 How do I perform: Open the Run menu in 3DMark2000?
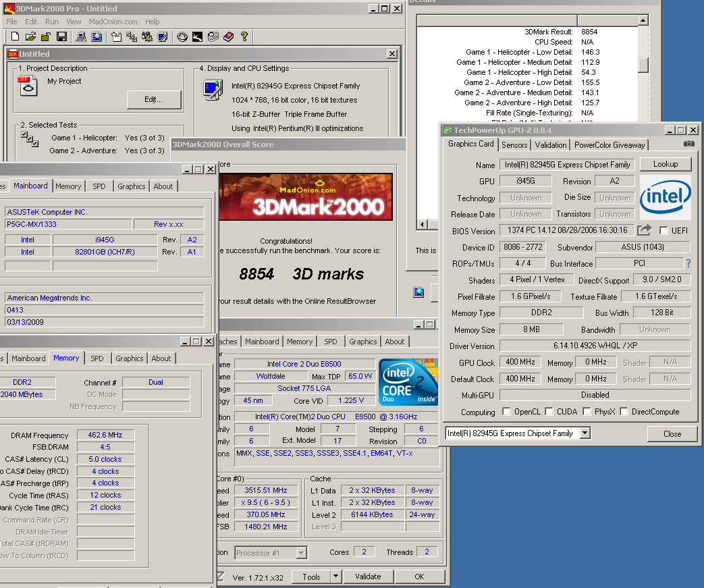point(51,22)
